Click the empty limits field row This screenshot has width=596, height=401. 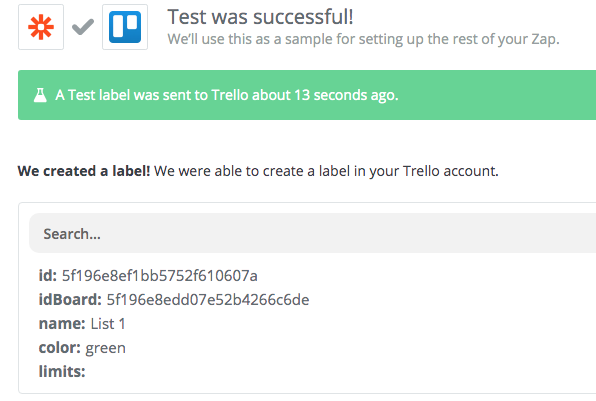(62, 371)
